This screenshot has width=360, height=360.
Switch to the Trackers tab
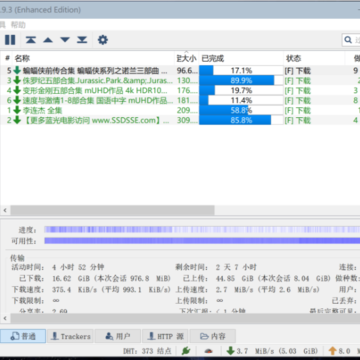[71, 336]
